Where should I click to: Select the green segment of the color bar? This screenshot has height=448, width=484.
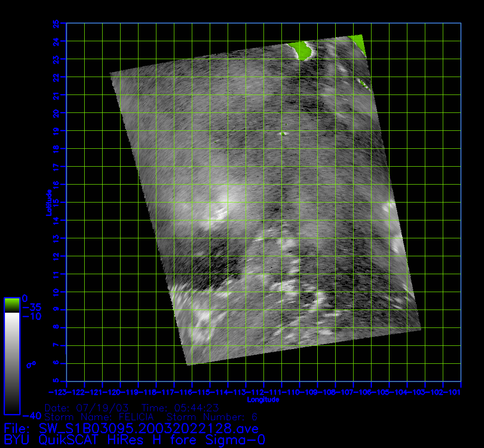click(x=12, y=305)
